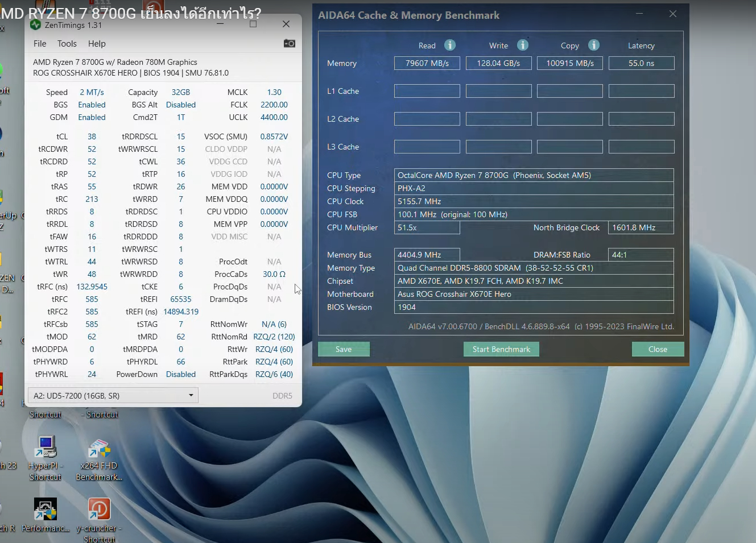Click Start Benchmark in AIDA64
This screenshot has width=756, height=543.
point(501,349)
